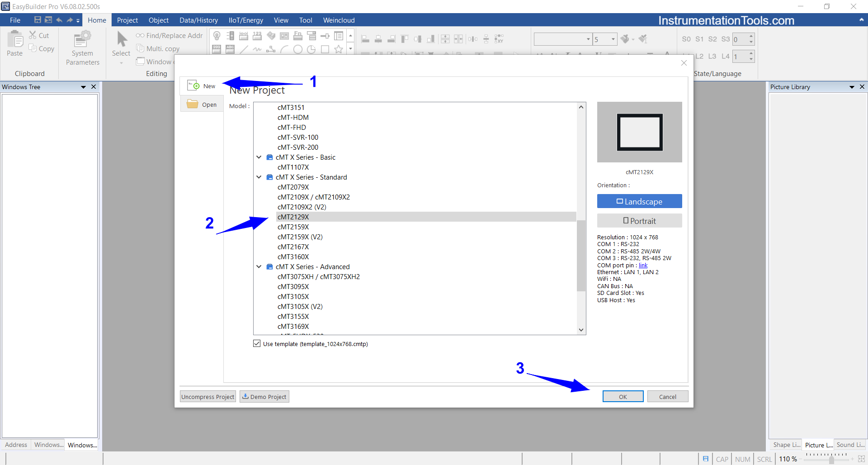
Task: Open the font name combo box
Action: coord(563,39)
